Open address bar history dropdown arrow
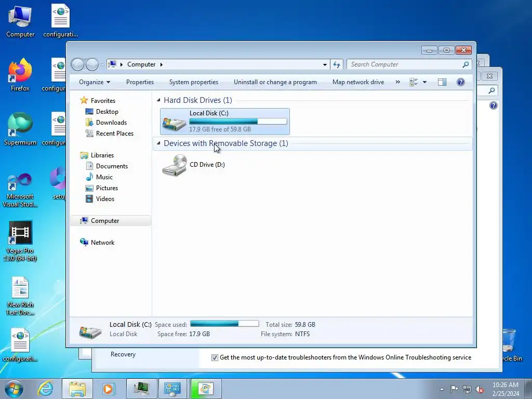This screenshot has width=532, height=399. [x=325, y=64]
